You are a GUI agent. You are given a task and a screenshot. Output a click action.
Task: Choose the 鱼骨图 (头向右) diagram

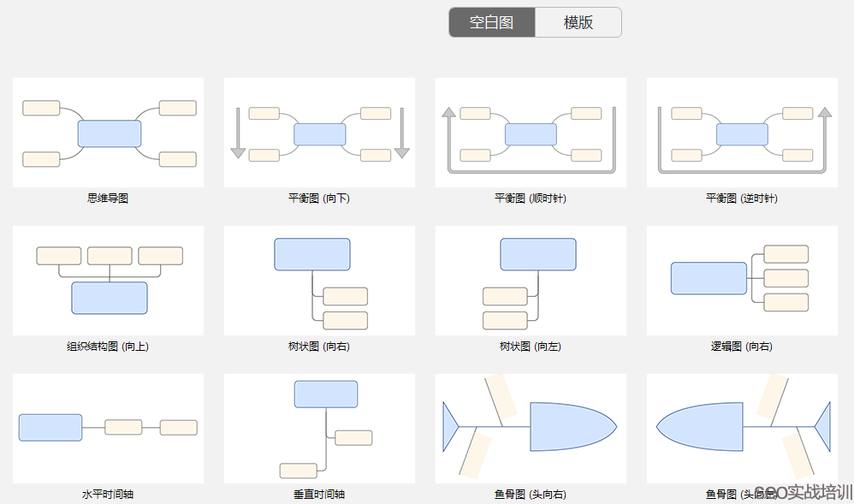coord(531,428)
